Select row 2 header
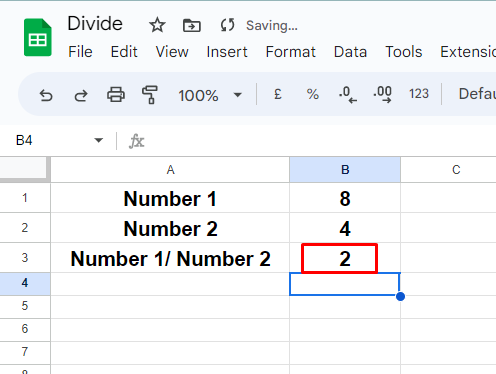Screen dimensions: 496x374 click(25, 228)
